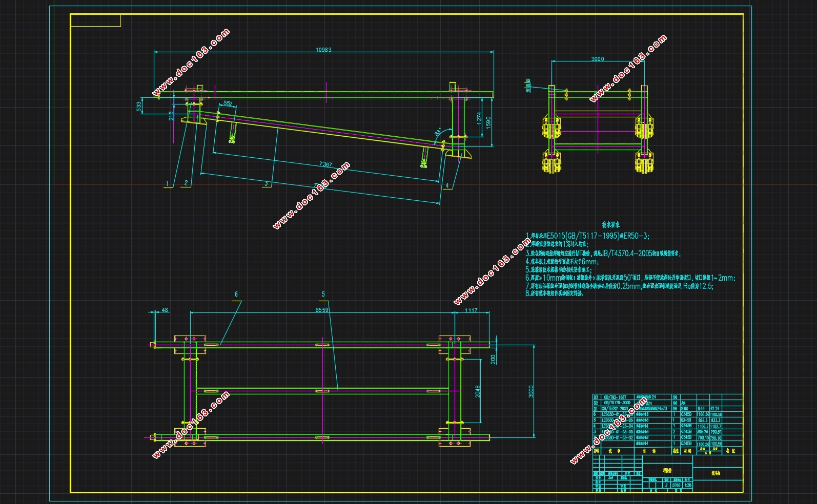Select the drawing name at the title block's right

(x=716, y=473)
